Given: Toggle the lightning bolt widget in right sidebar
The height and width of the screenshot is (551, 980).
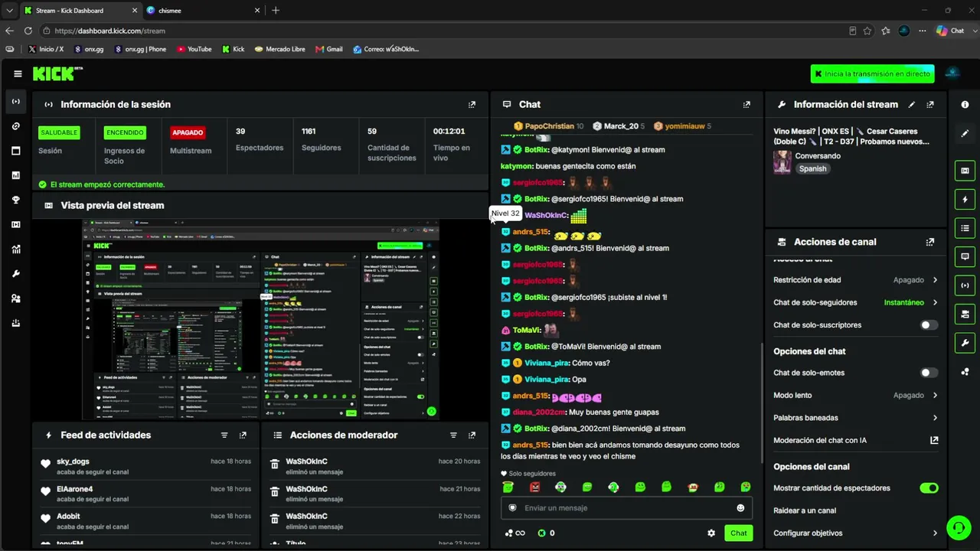Looking at the screenshot, I should [965, 200].
